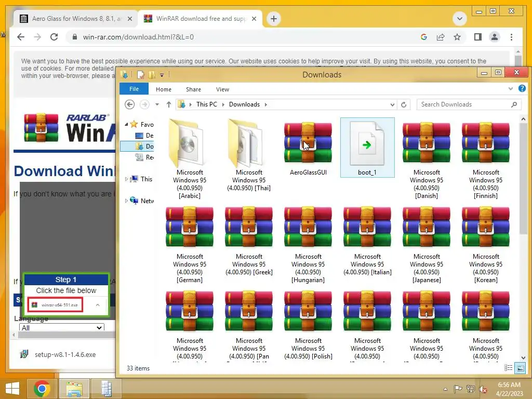
Task: Click the Chrome address bar URL
Action: [138, 37]
